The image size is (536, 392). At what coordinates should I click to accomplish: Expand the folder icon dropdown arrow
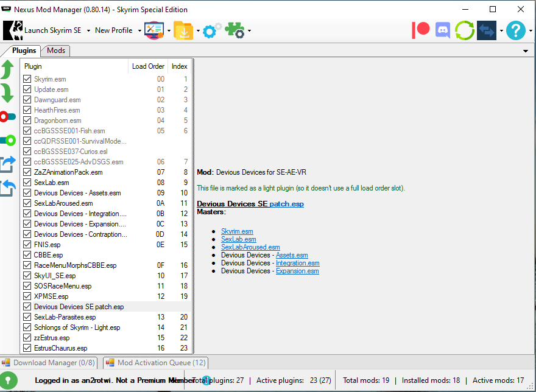click(198, 31)
